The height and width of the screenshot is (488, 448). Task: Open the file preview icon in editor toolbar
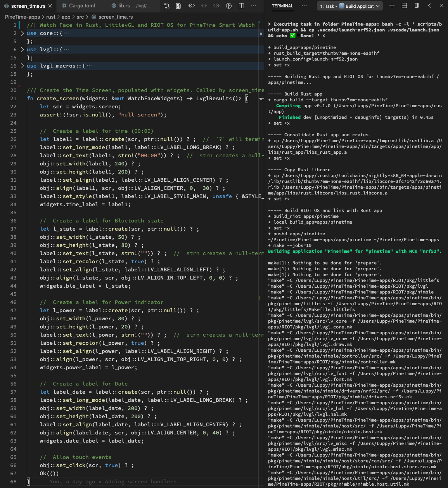178,6
